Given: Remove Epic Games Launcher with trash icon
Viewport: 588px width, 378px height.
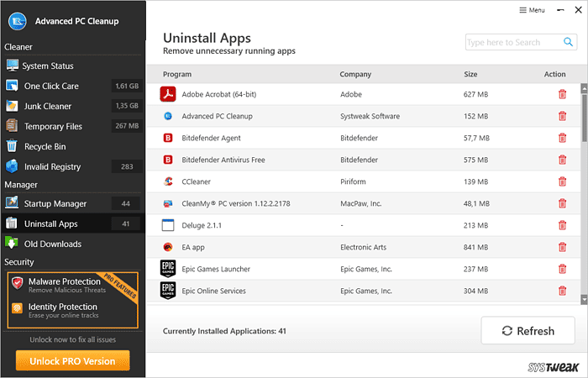Looking at the screenshot, I should [562, 269].
